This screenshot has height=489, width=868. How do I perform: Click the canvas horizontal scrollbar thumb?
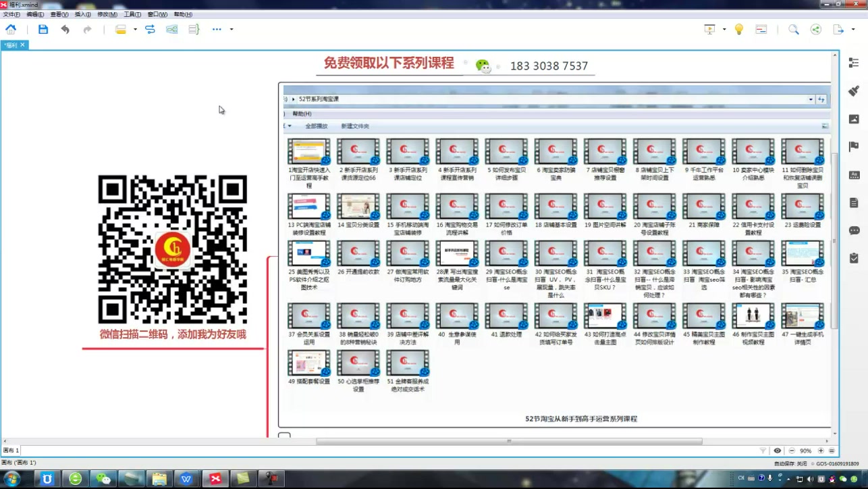tap(509, 441)
